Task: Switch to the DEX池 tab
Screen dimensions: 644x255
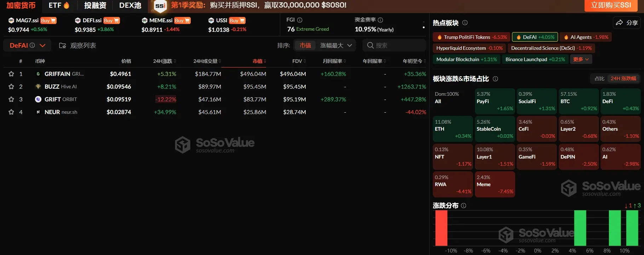Action: 130,5
